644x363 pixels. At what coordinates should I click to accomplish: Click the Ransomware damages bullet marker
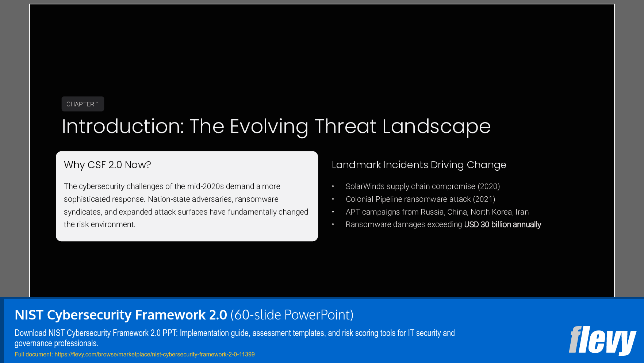[x=333, y=224]
